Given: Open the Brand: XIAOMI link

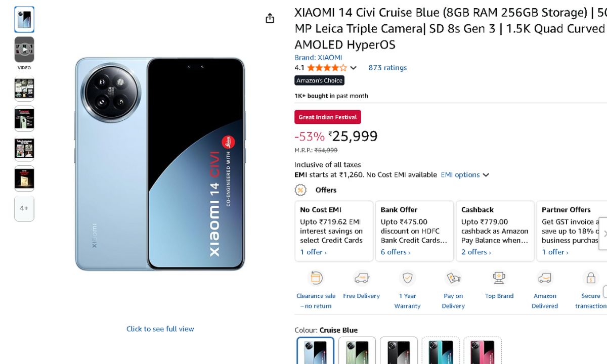Looking at the screenshot, I should [318, 58].
